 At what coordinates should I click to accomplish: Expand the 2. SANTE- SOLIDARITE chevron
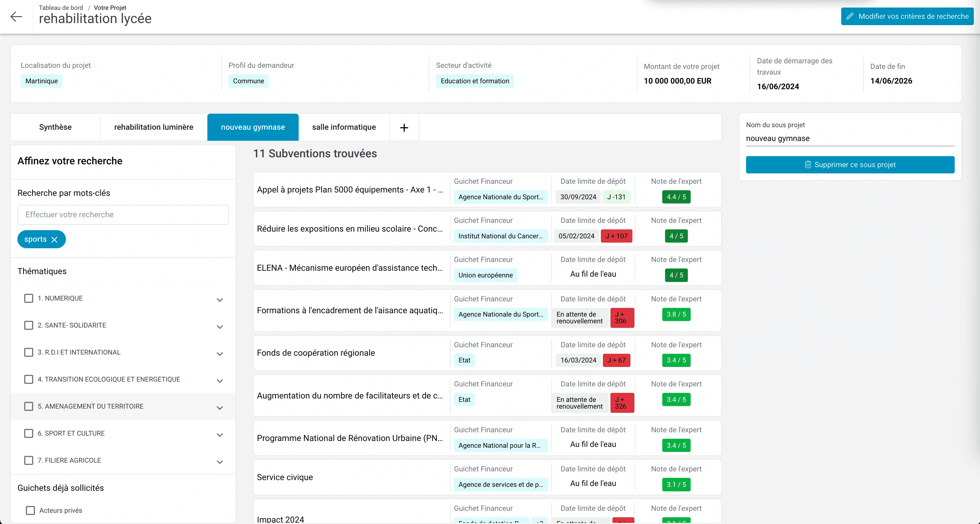(220, 327)
